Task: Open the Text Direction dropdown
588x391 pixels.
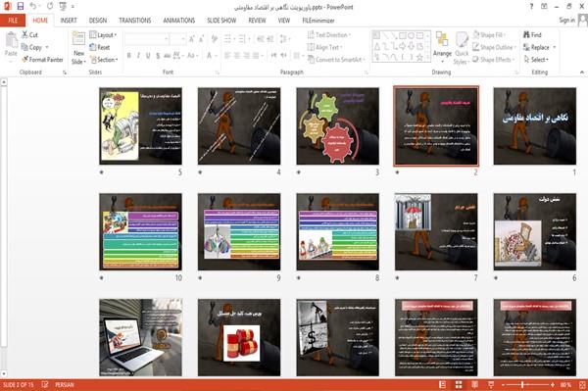Action: coord(329,35)
